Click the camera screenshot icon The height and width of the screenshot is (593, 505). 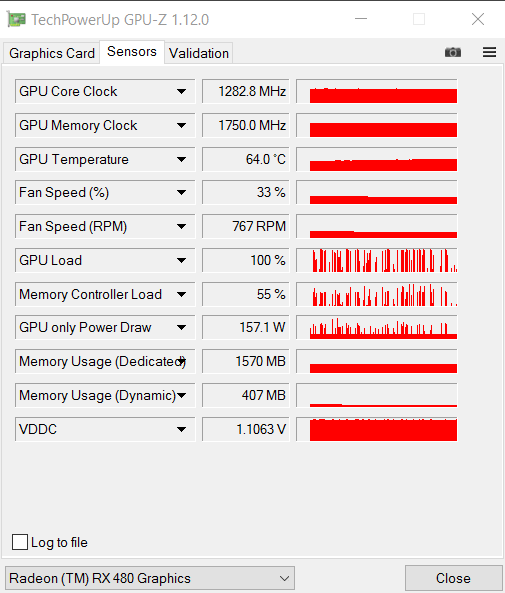point(453,52)
